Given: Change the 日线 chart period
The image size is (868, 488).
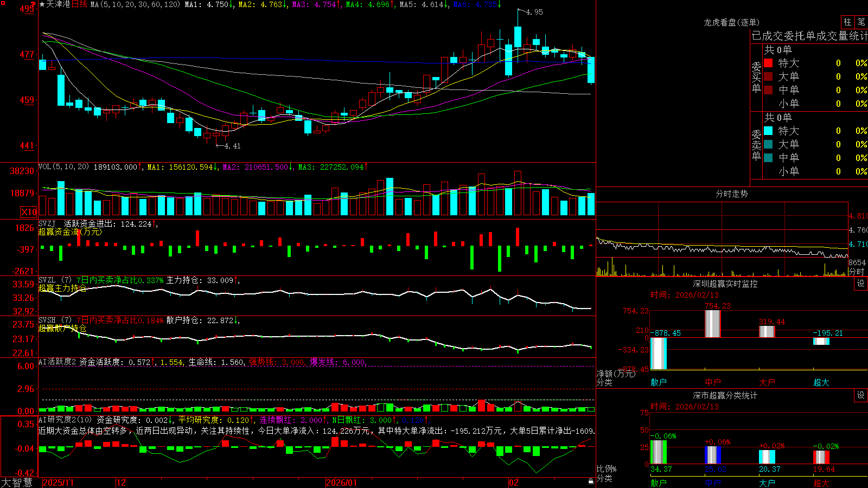Looking at the screenshot, I should (79, 4).
